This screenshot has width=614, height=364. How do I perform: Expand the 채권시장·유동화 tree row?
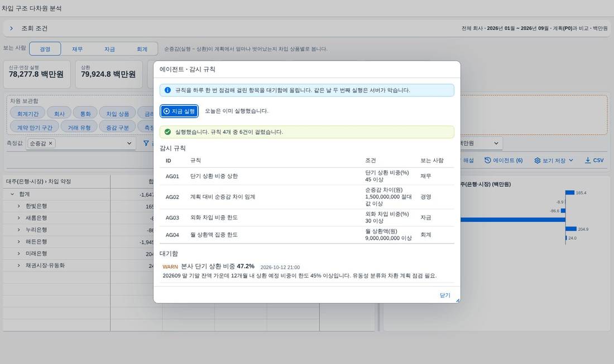point(18,265)
